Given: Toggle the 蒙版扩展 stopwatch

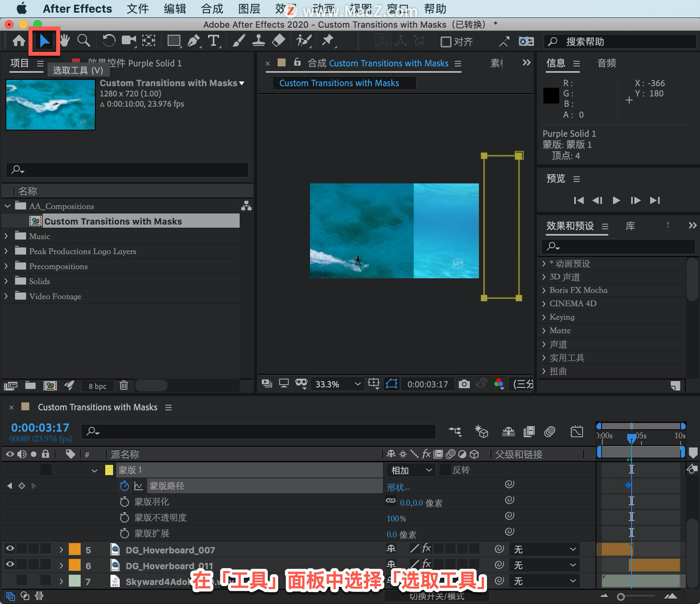Looking at the screenshot, I should click(124, 533).
